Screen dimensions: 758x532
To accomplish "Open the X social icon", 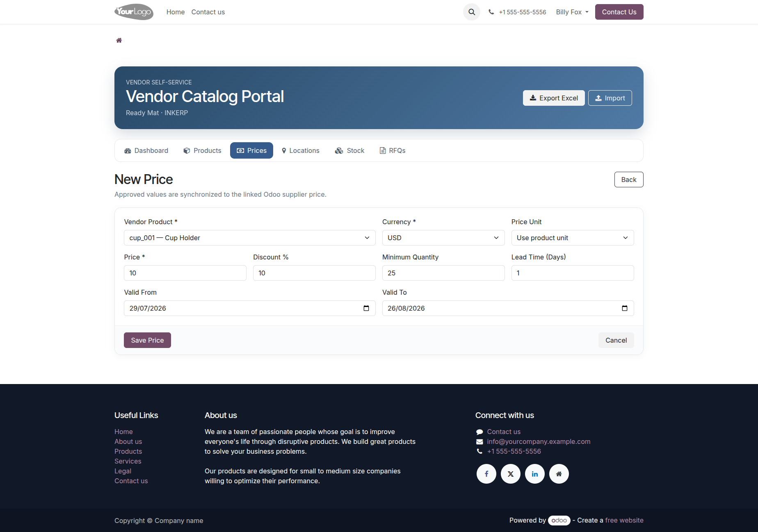I will pyautogui.click(x=511, y=474).
